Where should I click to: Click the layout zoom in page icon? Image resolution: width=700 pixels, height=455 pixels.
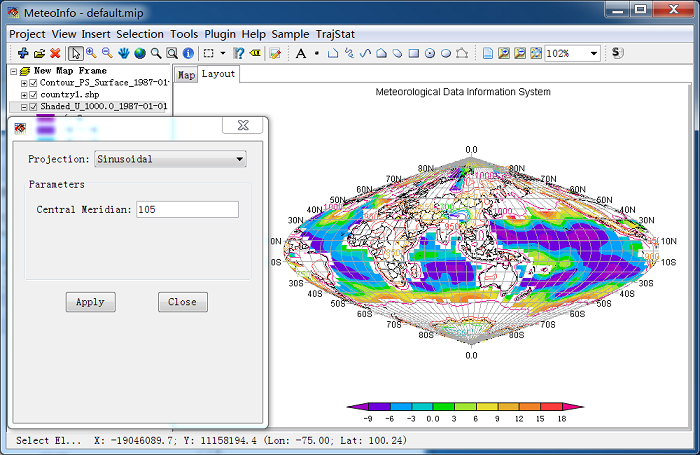click(504, 53)
